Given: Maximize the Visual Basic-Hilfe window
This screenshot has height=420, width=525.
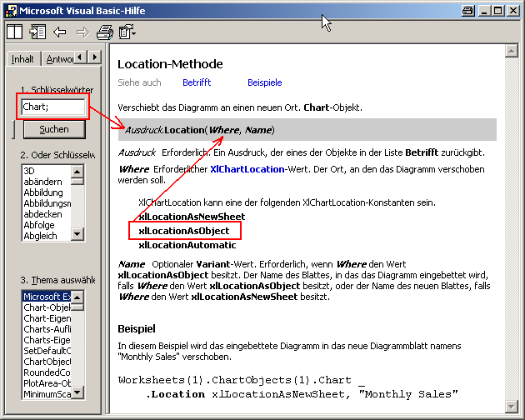Looking at the screenshot, I should 497,11.
